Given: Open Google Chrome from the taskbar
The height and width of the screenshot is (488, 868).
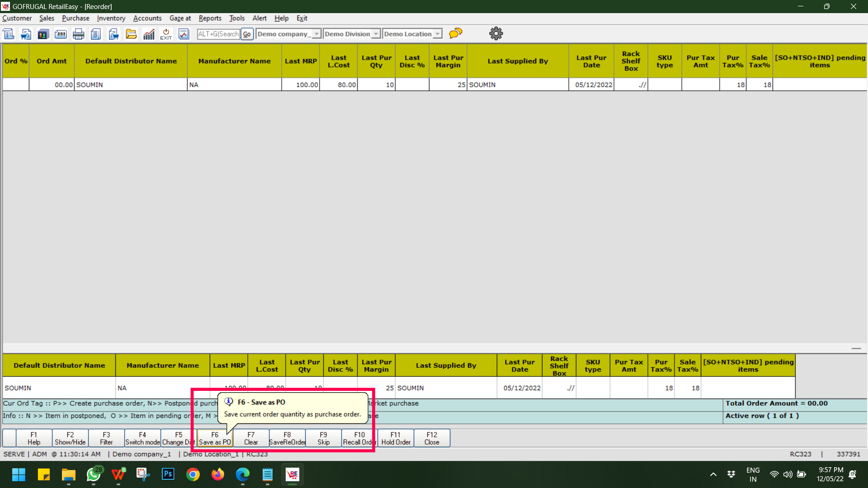Looking at the screenshot, I should click(x=193, y=474).
